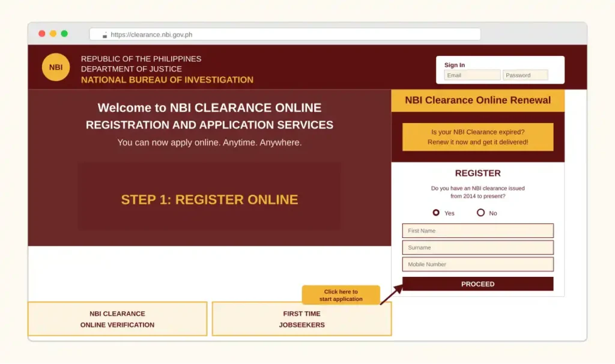This screenshot has width=615, height=364.
Task: Select the Yes radio button
Action: click(436, 213)
